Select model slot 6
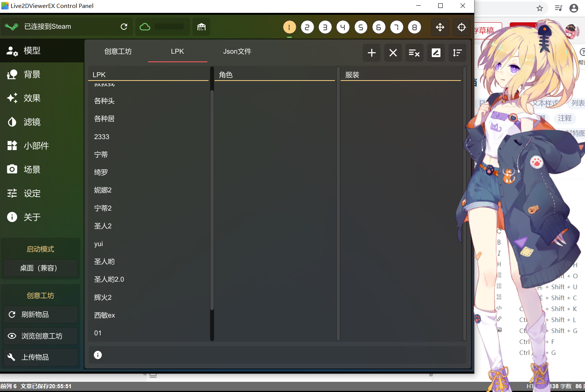 379,27
